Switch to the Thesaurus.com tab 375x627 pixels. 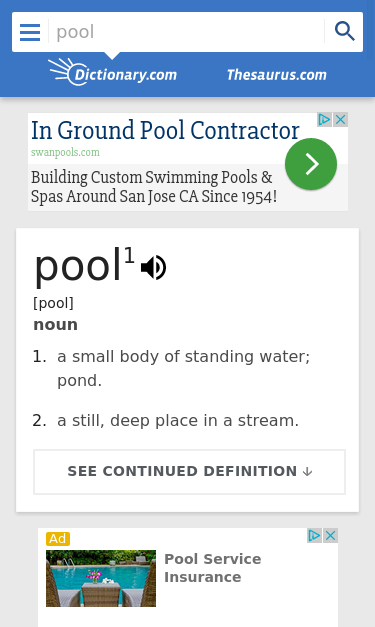coord(277,75)
